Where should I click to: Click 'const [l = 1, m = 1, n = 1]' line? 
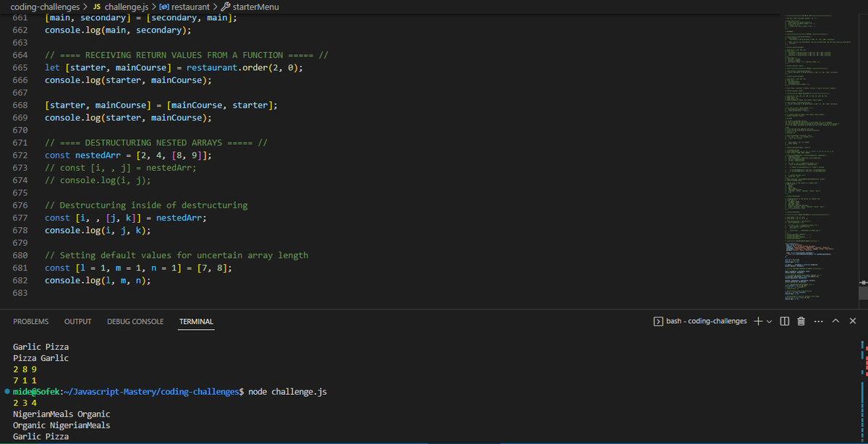coord(139,268)
